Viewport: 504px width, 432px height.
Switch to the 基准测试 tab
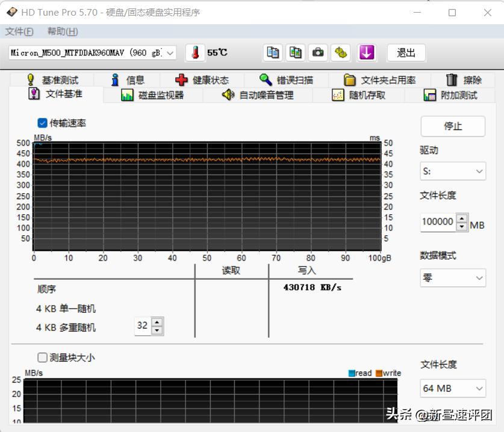click(x=52, y=79)
